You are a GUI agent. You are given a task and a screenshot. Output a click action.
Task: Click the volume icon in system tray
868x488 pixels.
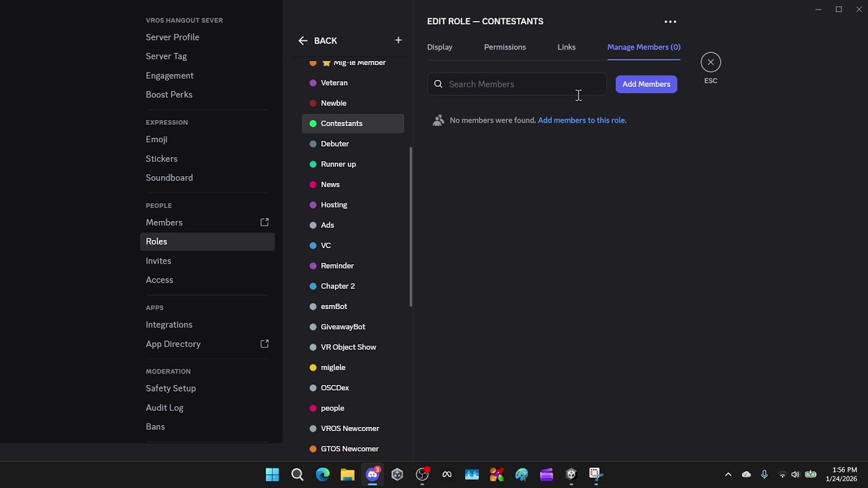pos(795,474)
